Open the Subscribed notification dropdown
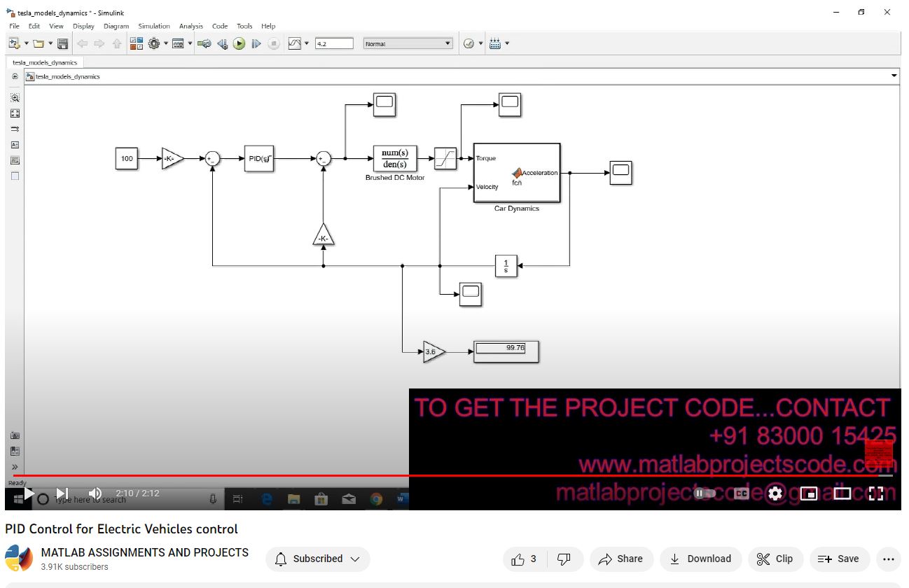Viewport: 909px width, 588px height. point(318,559)
